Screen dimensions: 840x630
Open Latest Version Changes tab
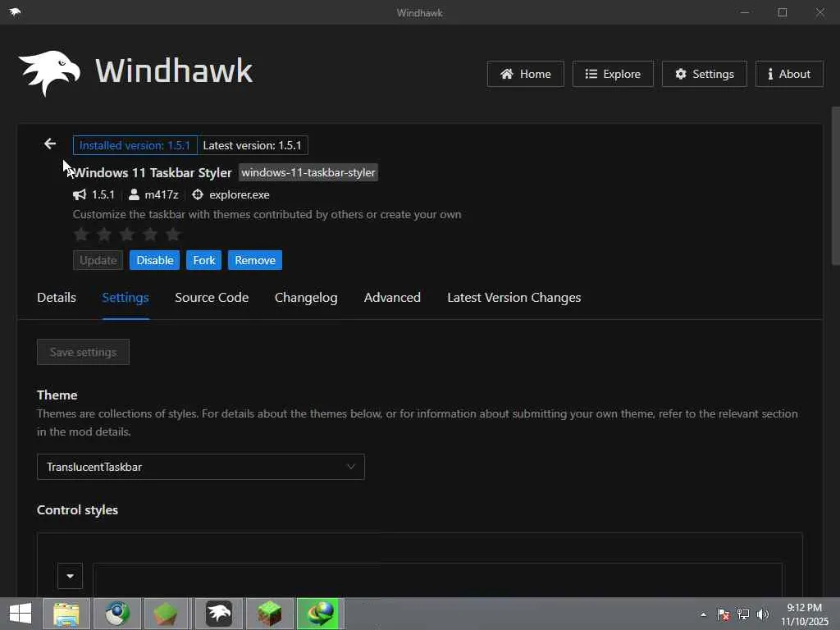pyautogui.click(x=514, y=298)
